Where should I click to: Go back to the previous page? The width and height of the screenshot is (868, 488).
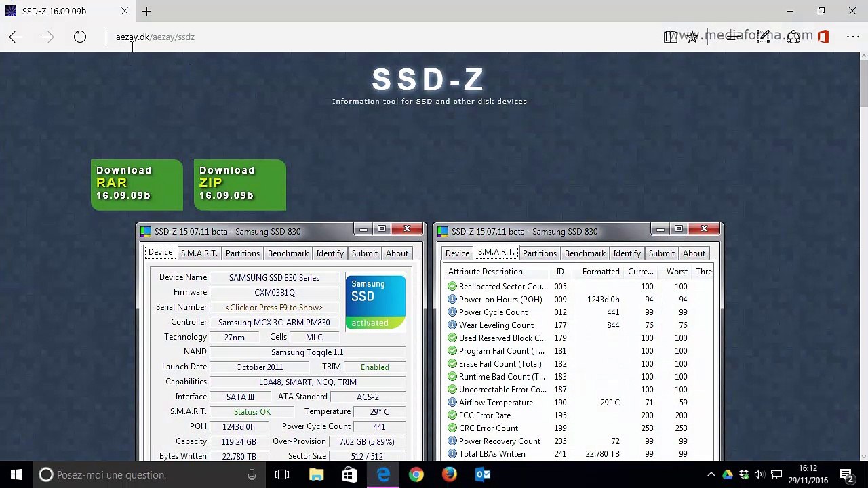tap(16, 37)
